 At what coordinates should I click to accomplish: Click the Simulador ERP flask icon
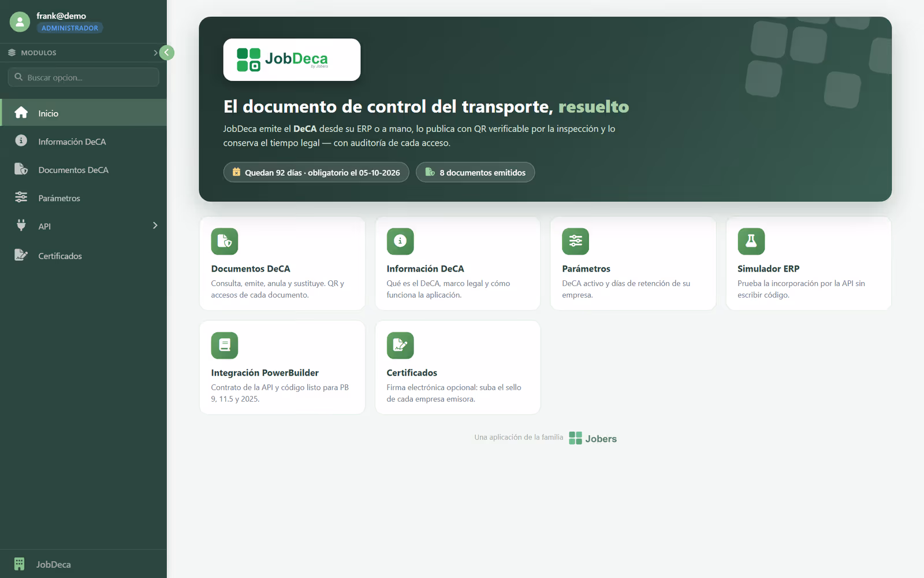tap(751, 241)
